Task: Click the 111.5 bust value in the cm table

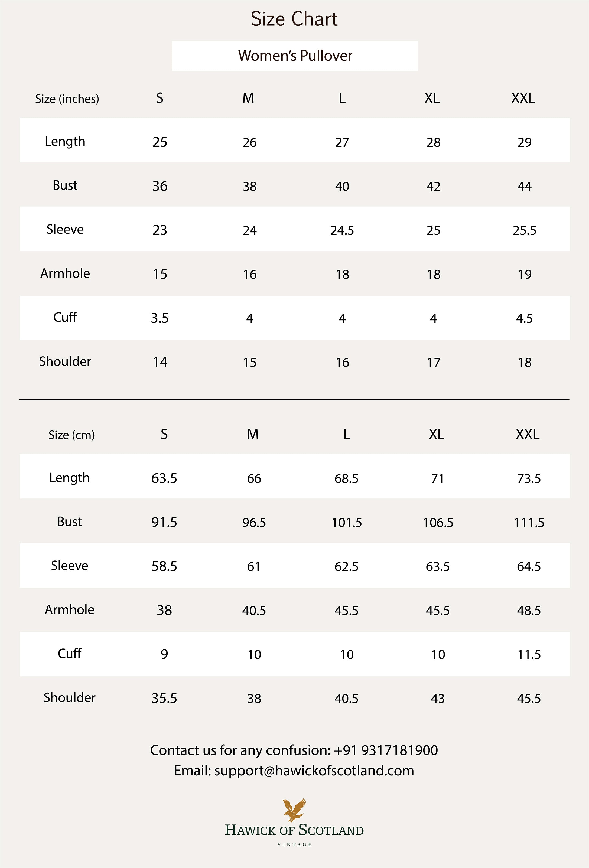Action: [529, 522]
